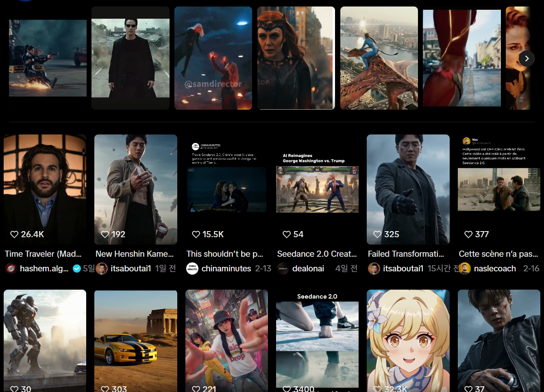544x392 pixels.
Task: Open carousel clip of red-haired woman in crown mask
Action: [296, 58]
